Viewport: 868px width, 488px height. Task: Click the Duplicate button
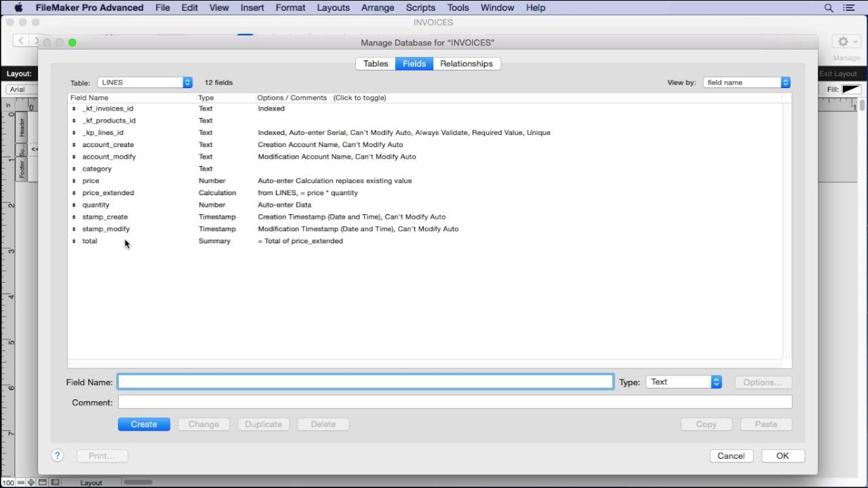(263, 424)
